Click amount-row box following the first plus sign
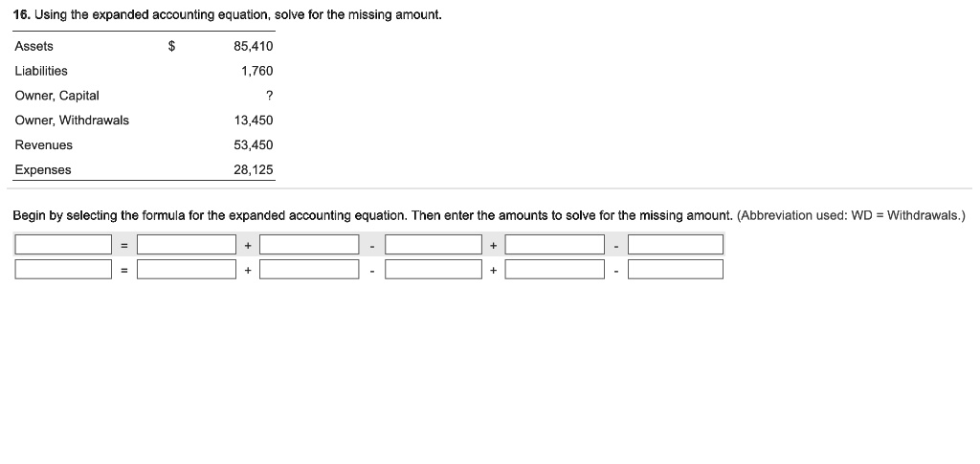 tap(309, 269)
